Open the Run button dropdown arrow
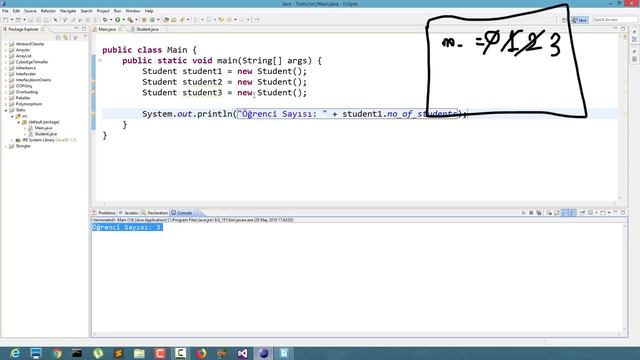 coord(123,20)
